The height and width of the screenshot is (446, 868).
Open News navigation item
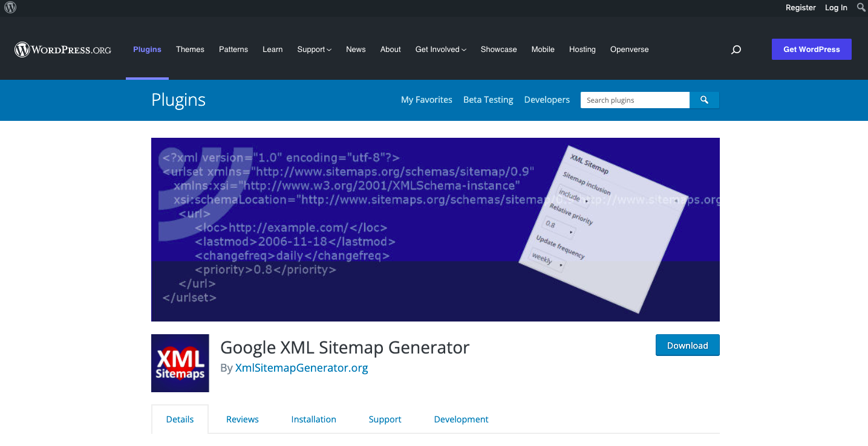click(356, 50)
